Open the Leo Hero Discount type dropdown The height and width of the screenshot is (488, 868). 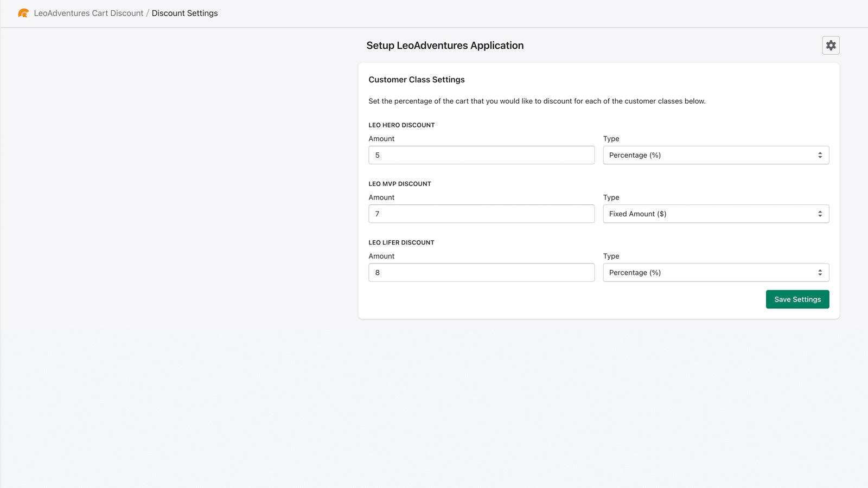click(716, 155)
